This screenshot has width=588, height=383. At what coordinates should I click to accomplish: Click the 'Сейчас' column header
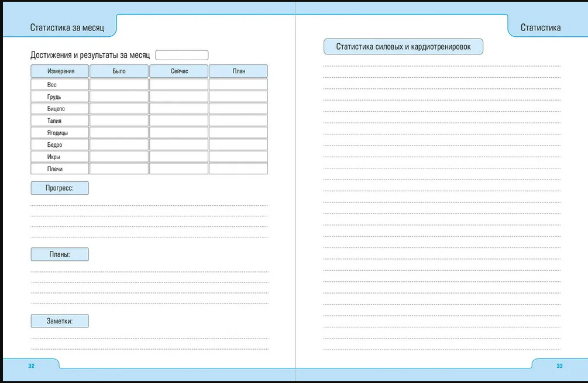click(178, 71)
